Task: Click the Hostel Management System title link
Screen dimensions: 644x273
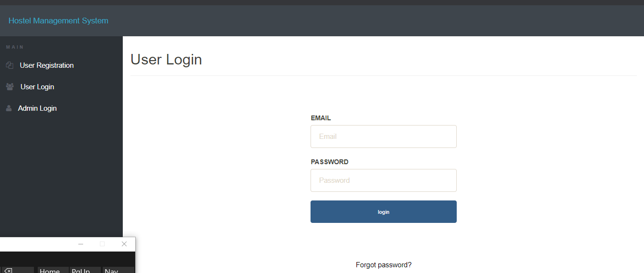Action: pyautogui.click(x=58, y=21)
